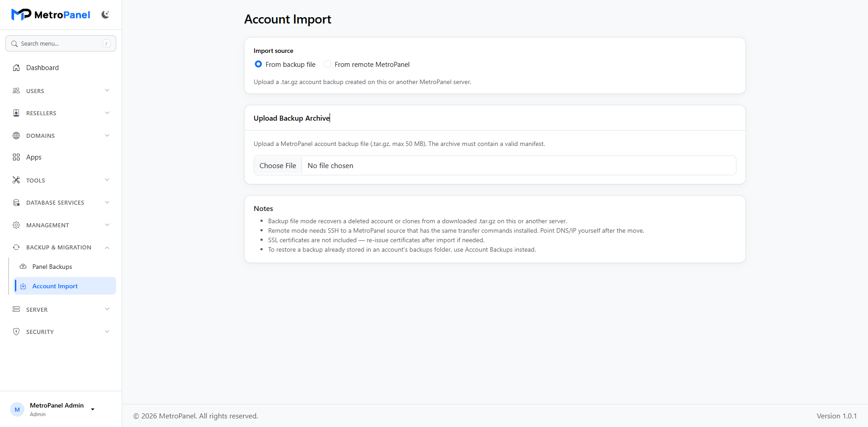Click the Database Services icon
This screenshot has height=427, width=868.
[16, 202]
